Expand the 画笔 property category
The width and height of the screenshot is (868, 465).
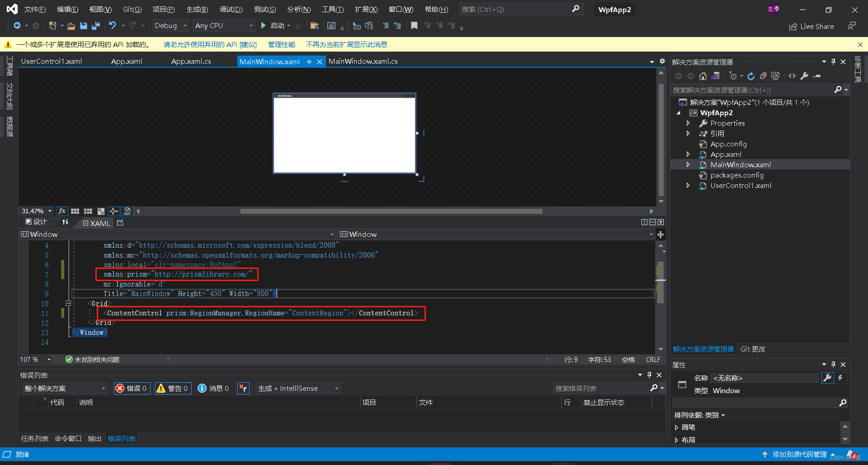tap(676, 427)
